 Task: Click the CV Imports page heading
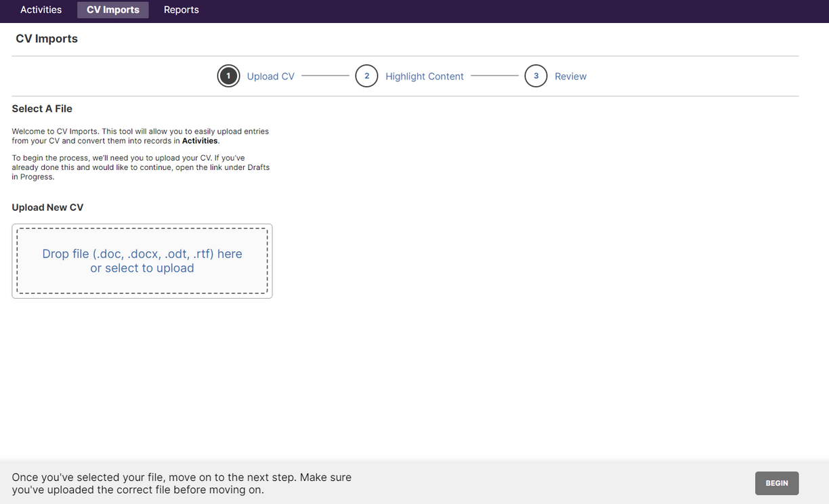tap(46, 39)
